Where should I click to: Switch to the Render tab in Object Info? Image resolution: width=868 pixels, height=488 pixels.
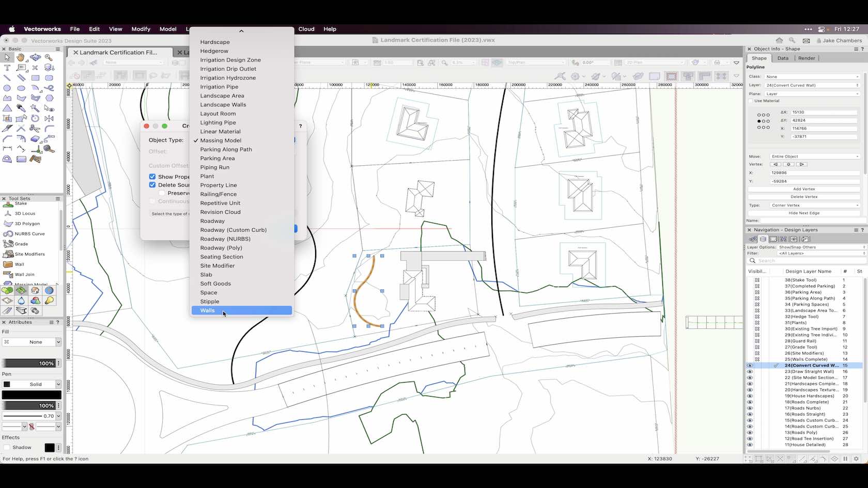pyautogui.click(x=807, y=58)
